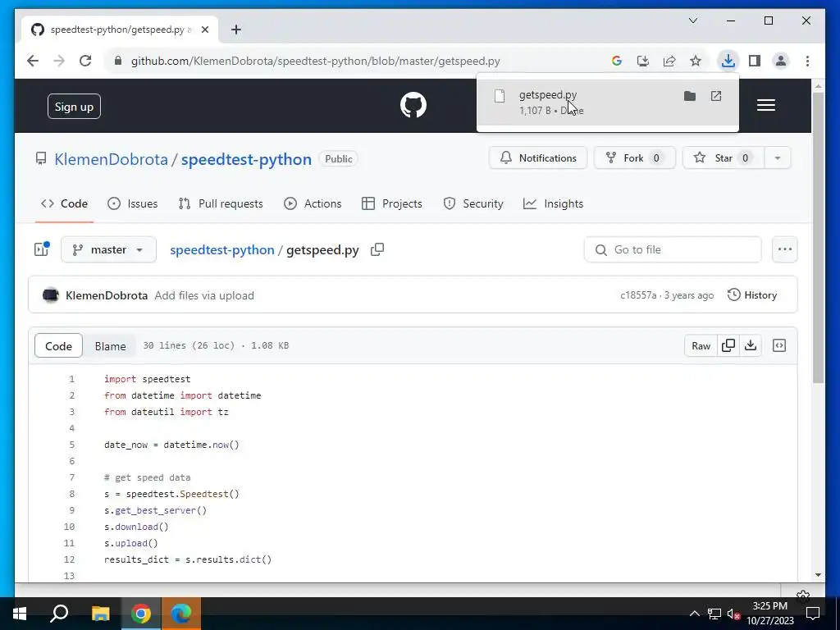Show getspeed.py in folder
This screenshot has height=630, width=840.
coord(690,96)
